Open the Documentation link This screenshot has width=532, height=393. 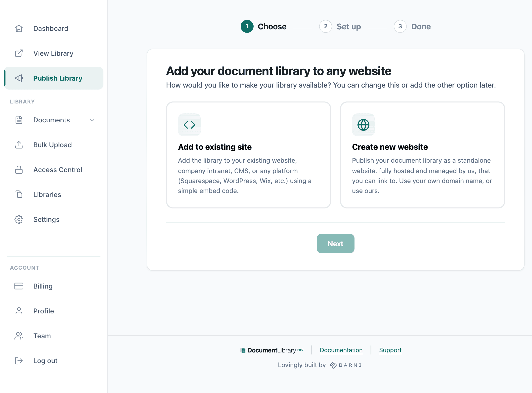pos(341,350)
